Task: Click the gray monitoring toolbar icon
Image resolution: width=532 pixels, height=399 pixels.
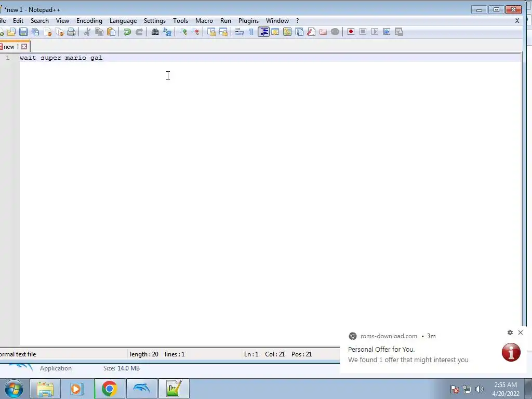Action: [x=335, y=32]
